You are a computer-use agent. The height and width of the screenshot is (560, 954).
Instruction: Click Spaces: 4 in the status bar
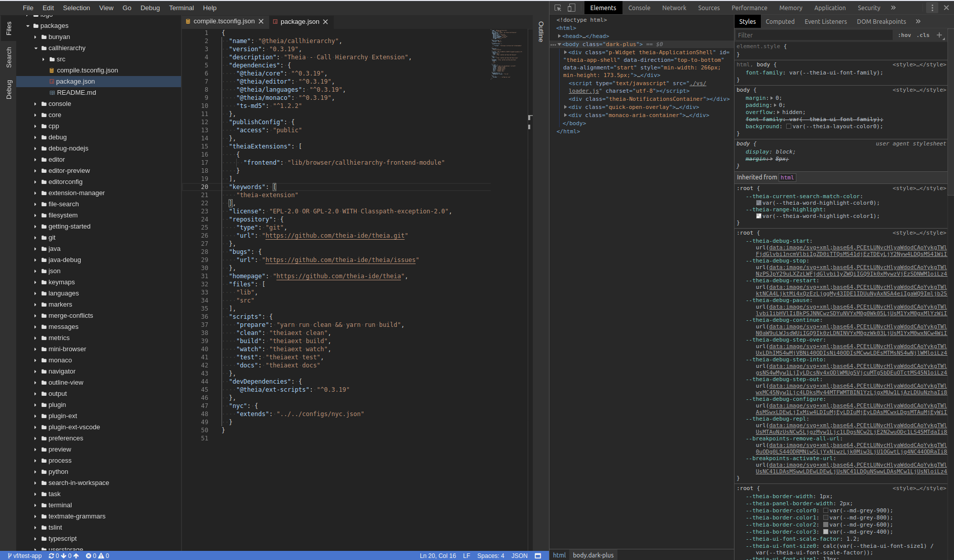(490, 555)
